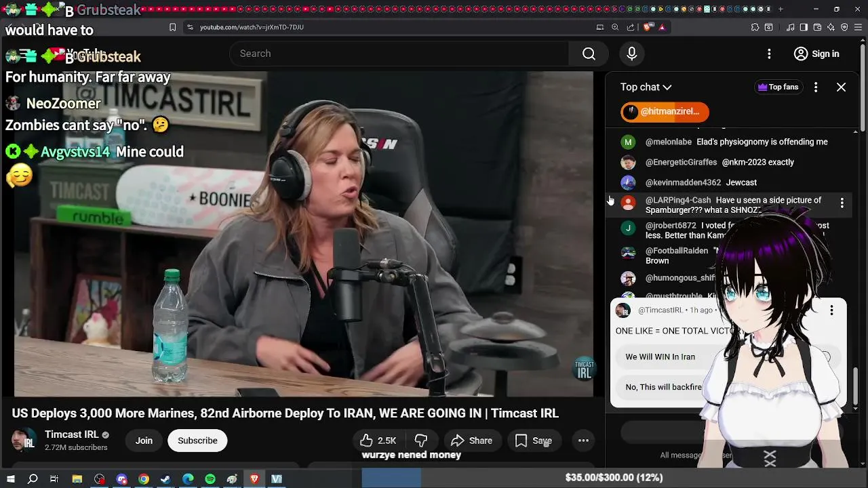Open Brave Rewards triangle icon
Screen dimensions: 868x488
(x=662, y=27)
